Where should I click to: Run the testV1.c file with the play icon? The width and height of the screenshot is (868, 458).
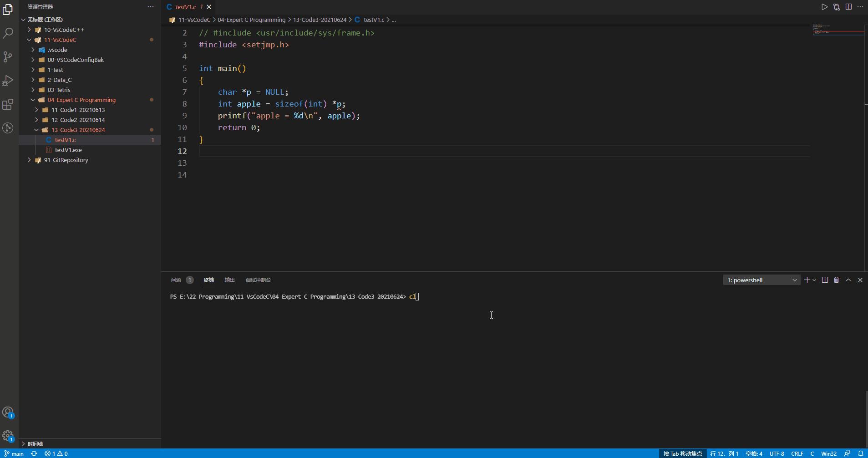[824, 7]
